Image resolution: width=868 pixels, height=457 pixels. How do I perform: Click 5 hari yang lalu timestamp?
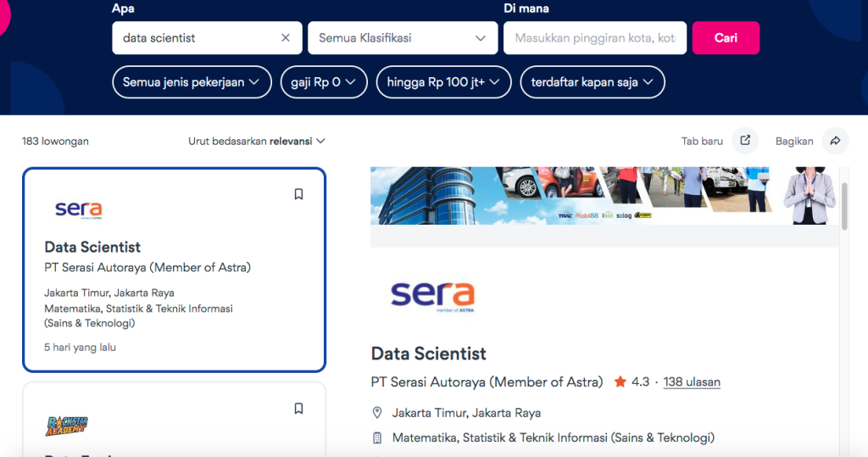coord(80,348)
